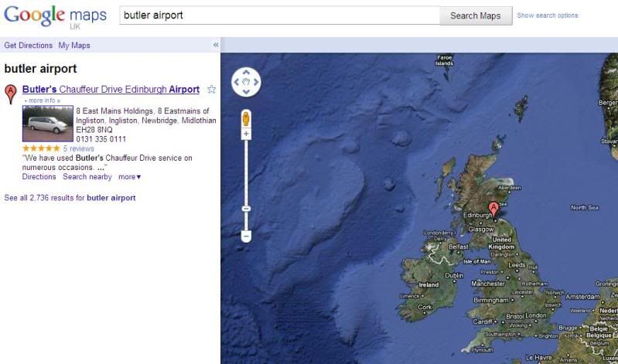Open the 5 reviews link

click(x=78, y=148)
